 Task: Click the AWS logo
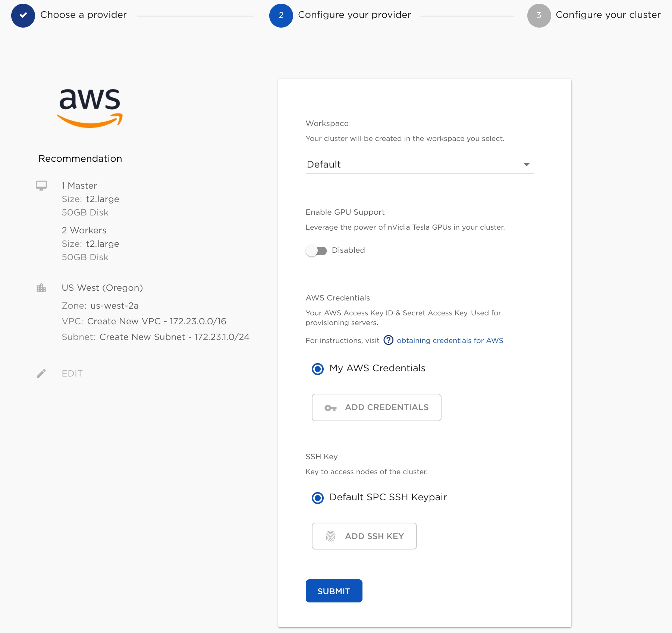pyautogui.click(x=90, y=108)
